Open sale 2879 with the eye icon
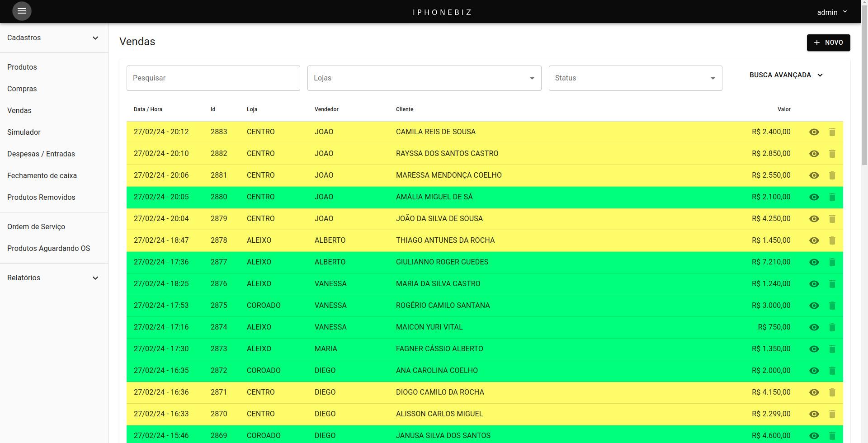This screenshot has width=868, height=443. point(814,219)
